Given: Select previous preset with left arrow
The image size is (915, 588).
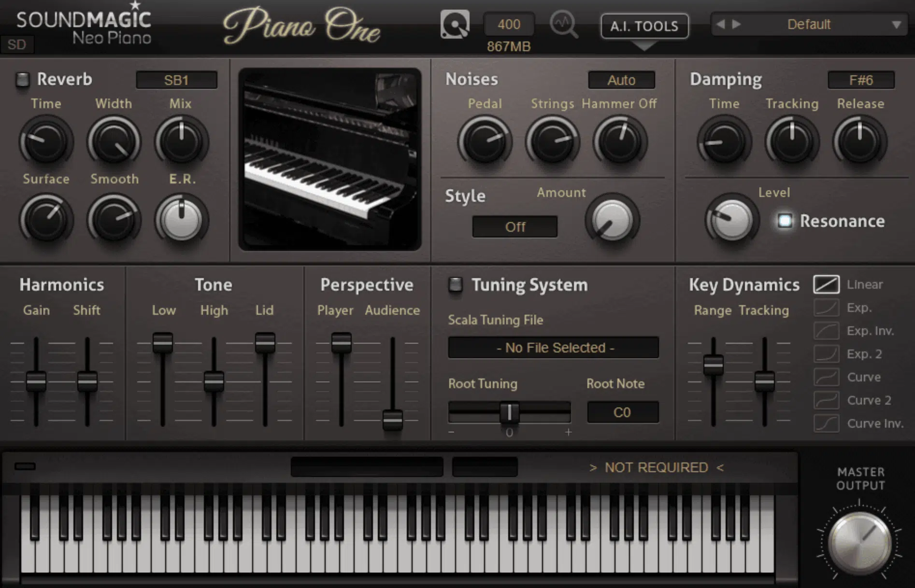Looking at the screenshot, I should 720,24.
